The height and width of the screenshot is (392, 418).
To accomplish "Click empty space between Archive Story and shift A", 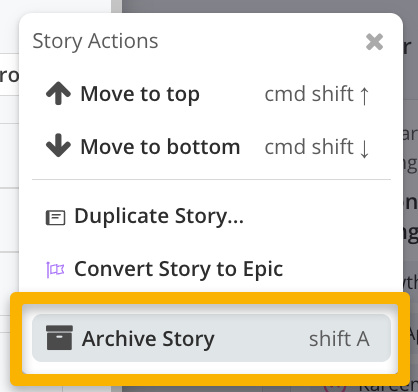I will point(262,338).
